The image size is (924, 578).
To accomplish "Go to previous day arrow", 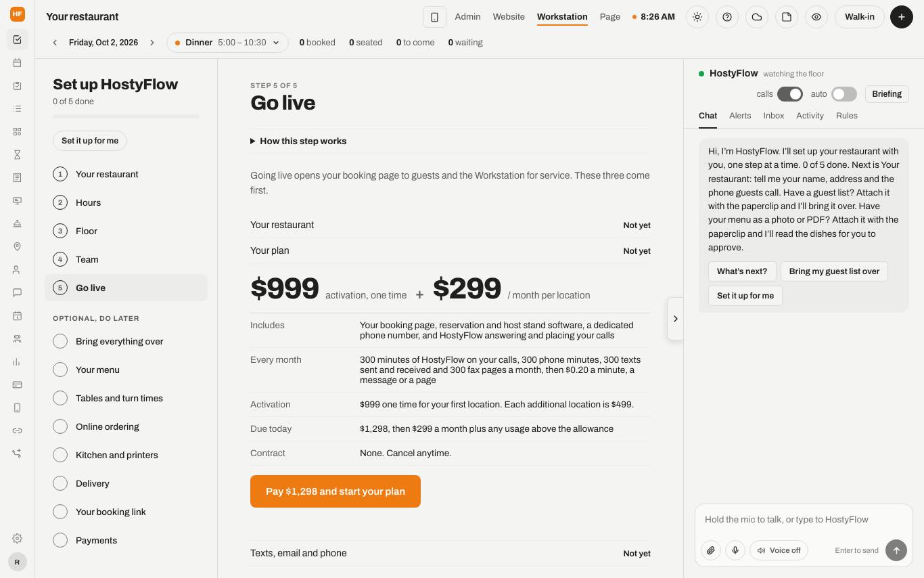I will [55, 43].
